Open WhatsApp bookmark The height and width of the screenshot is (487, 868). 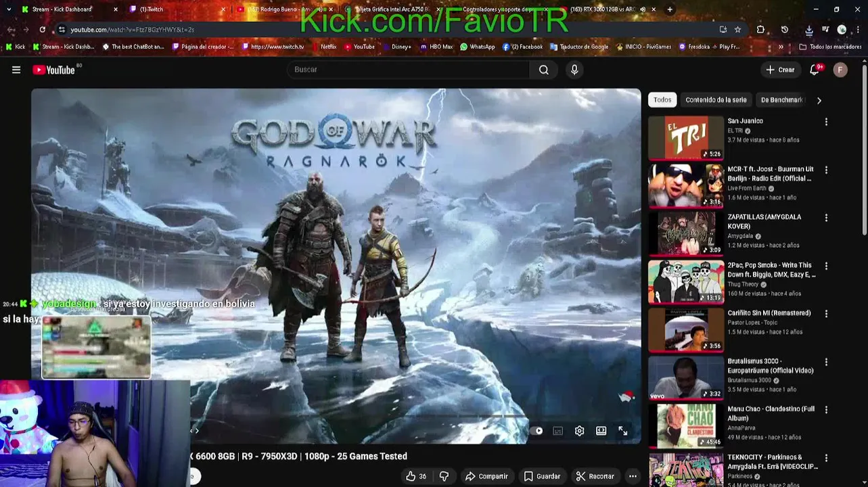(477, 47)
